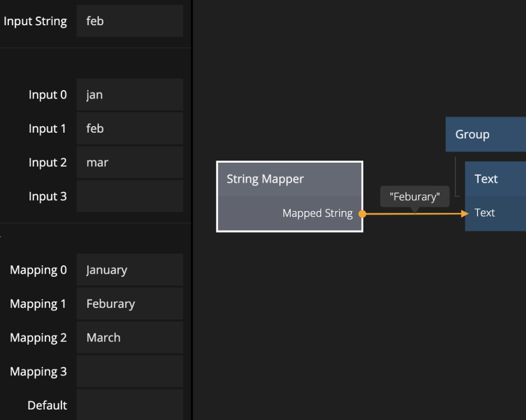Edit the Input 0 field containing jan
Image resolution: width=526 pixels, height=420 pixels.
pyautogui.click(x=130, y=94)
